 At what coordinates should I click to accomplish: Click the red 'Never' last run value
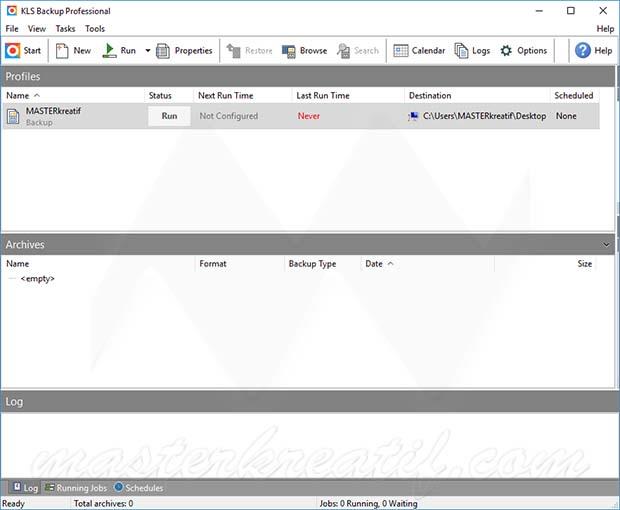(x=309, y=116)
